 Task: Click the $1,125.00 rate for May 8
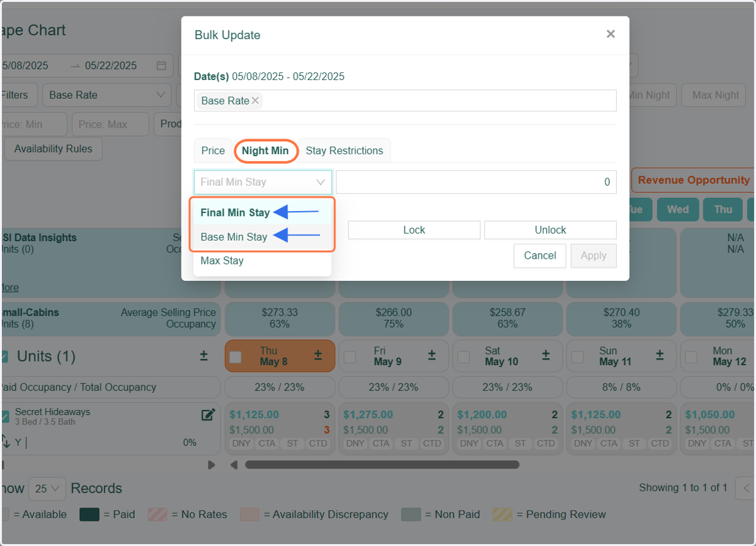(x=255, y=414)
